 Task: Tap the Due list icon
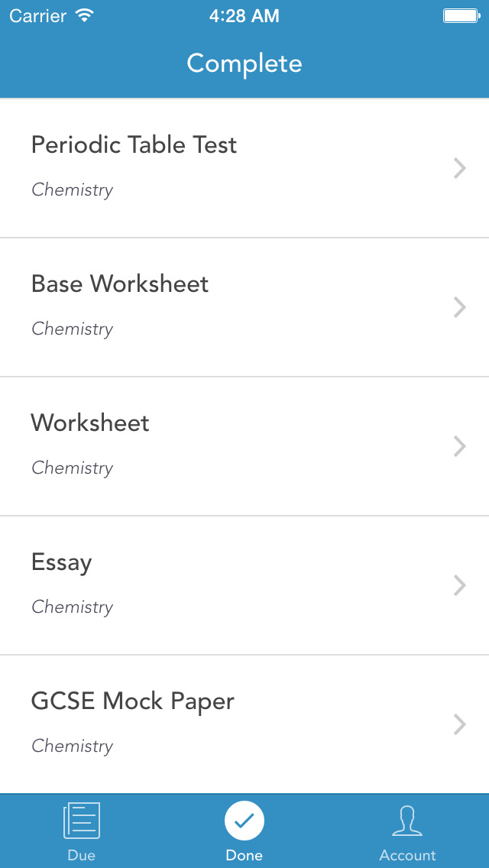pos(81,821)
